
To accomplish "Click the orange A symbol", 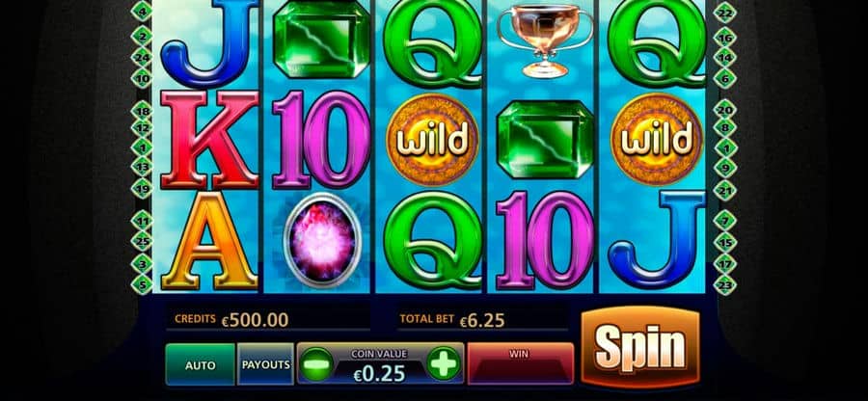I will point(210,241).
